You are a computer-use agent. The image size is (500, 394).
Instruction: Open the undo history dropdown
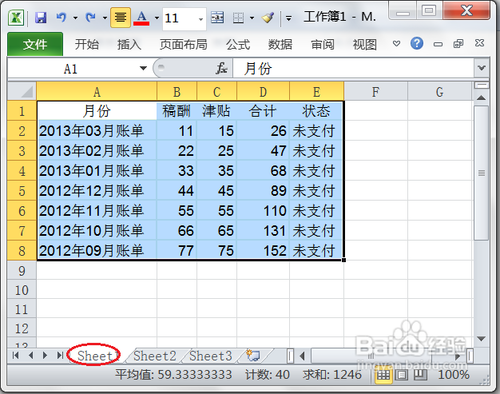75,18
